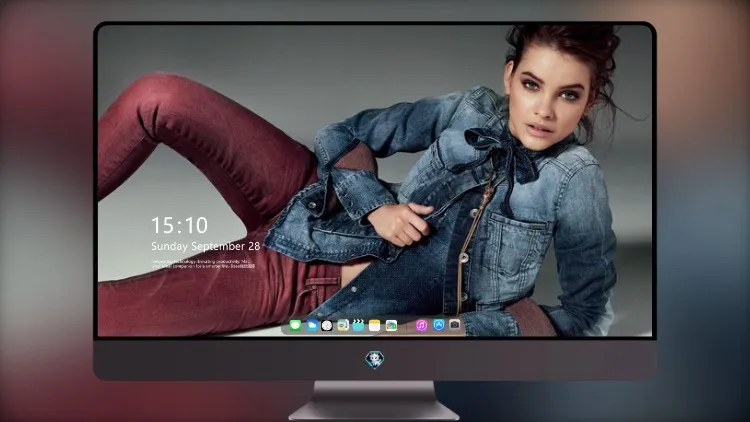
Task: Launch the teal clapperboard video app
Action: [x=358, y=326]
